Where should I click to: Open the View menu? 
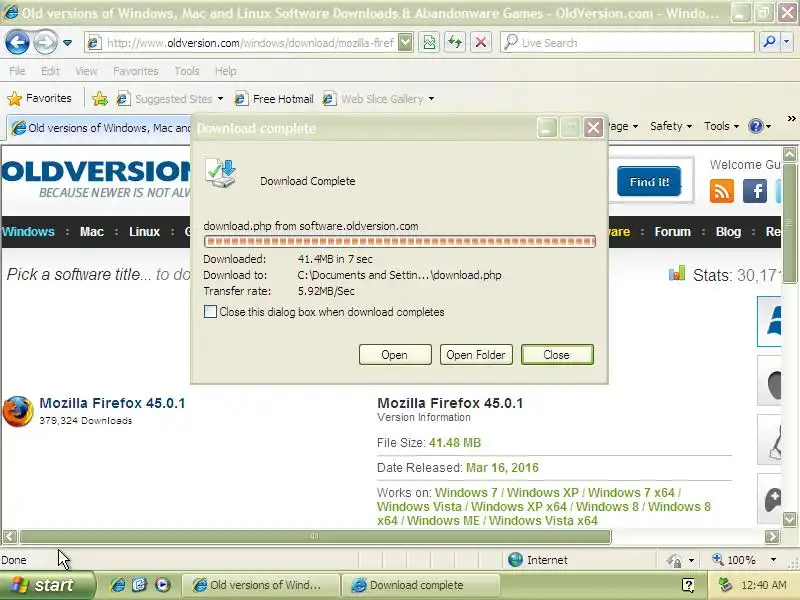[x=86, y=71]
